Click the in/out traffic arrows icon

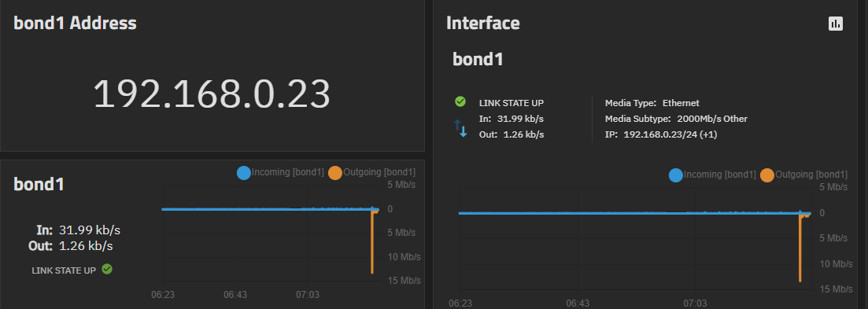pyautogui.click(x=460, y=127)
